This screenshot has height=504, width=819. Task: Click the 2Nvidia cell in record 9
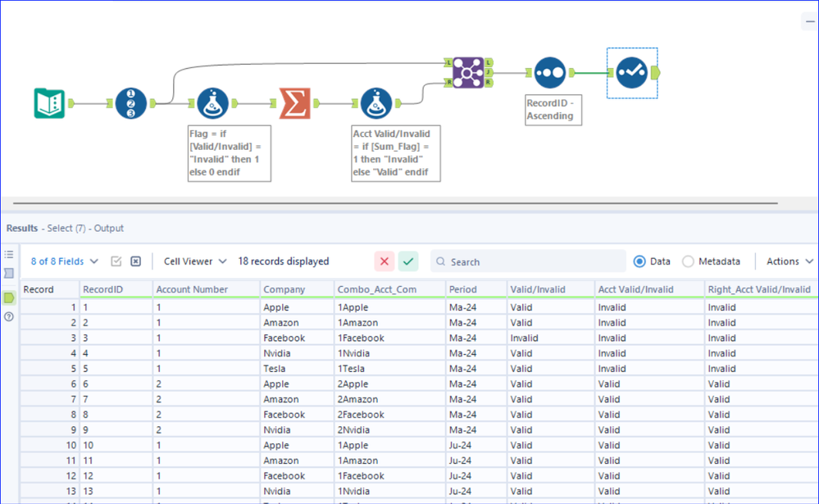[389, 430]
